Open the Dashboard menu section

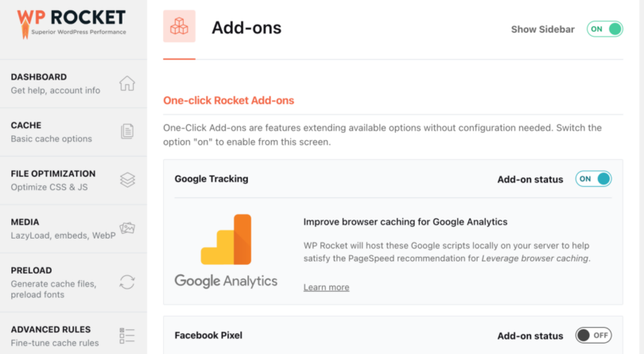point(73,84)
